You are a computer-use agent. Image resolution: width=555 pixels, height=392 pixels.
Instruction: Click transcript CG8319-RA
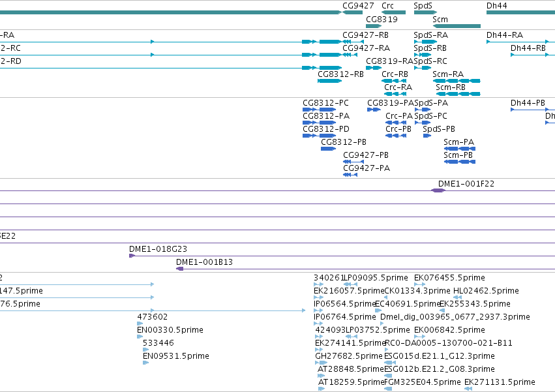tap(390, 61)
